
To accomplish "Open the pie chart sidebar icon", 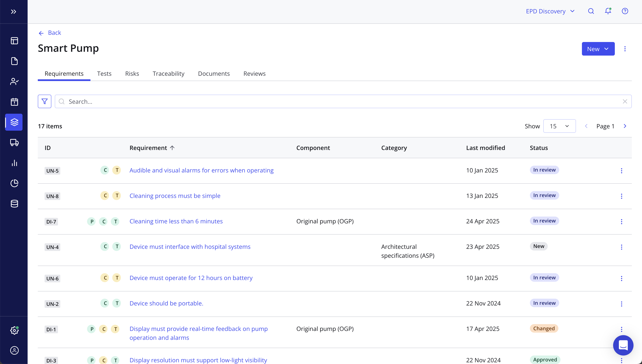I will [14, 183].
